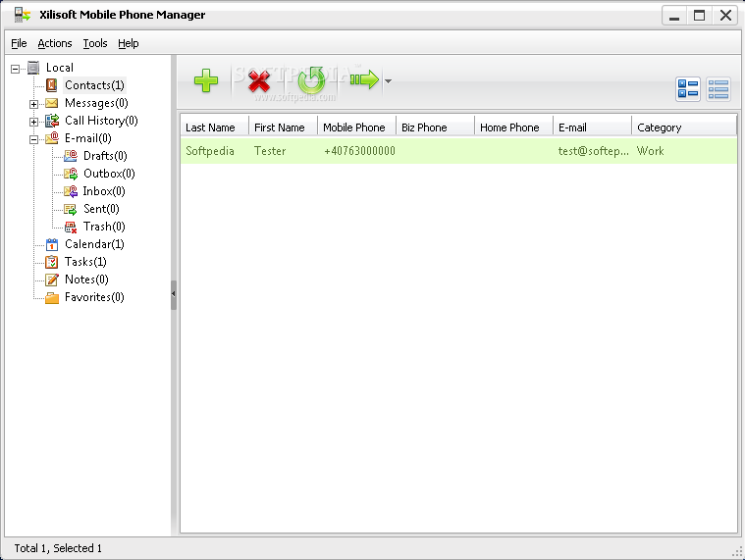Open the Actions menu
Viewport: 745px width, 560px height.
[55, 43]
